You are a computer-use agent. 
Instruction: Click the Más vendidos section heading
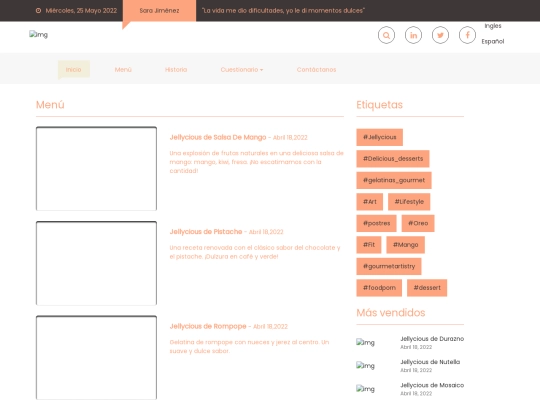click(391, 313)
